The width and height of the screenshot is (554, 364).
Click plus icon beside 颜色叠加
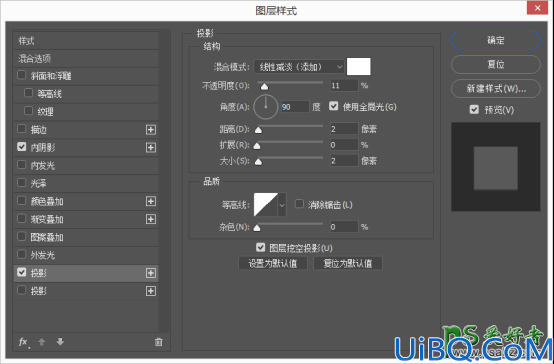[x=151, y=201]
